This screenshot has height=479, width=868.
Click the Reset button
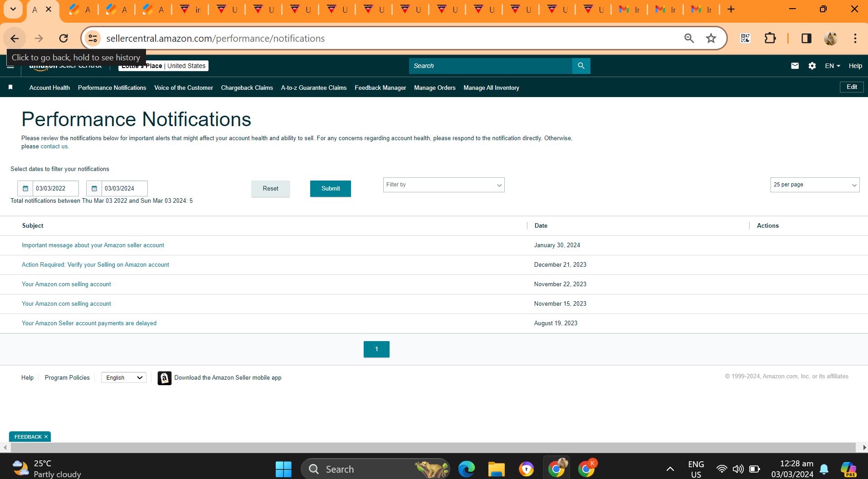pos(271,189)
